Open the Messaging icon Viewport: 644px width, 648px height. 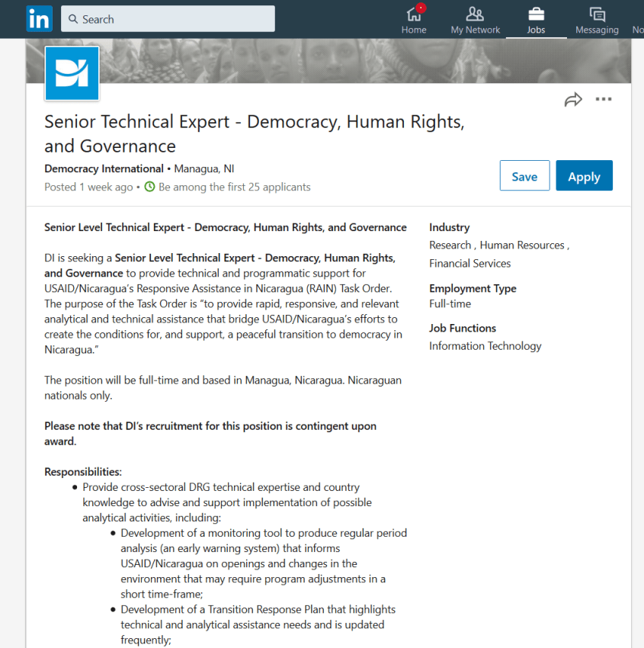(x=597, y=14)
